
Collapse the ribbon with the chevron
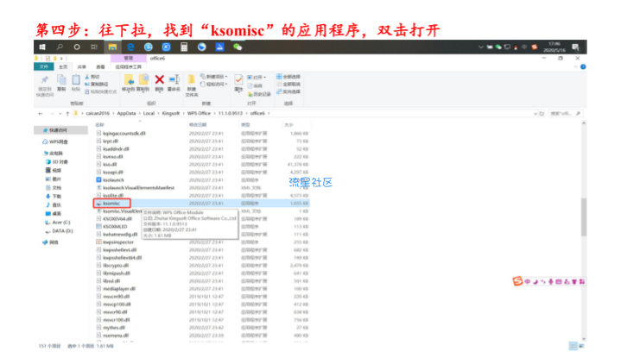pos(575,67)
